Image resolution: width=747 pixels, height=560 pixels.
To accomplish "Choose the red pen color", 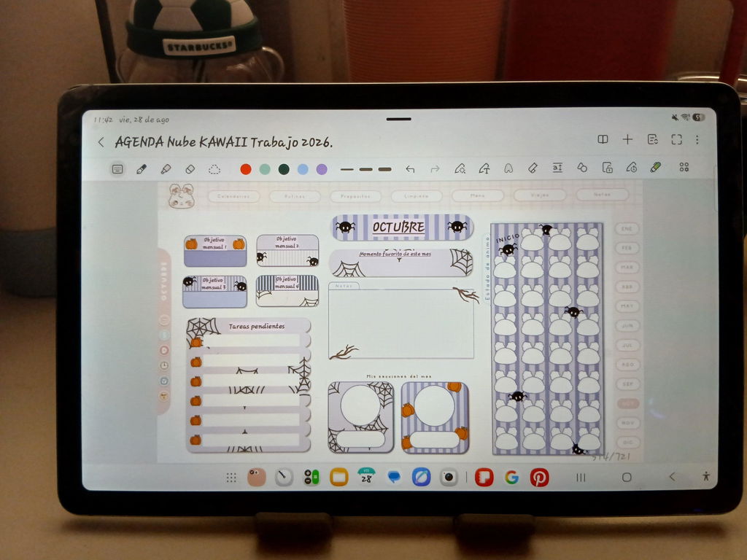I will coord(246,169).
